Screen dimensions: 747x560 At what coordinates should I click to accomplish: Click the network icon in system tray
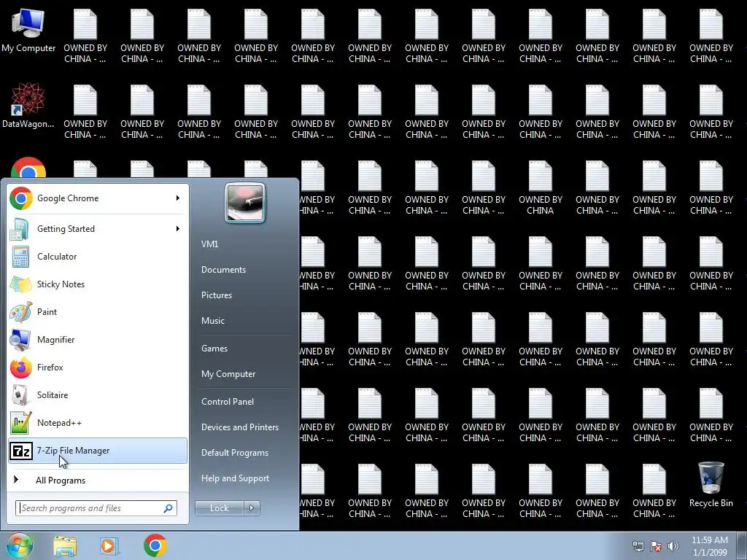click(x=638, y=547)
